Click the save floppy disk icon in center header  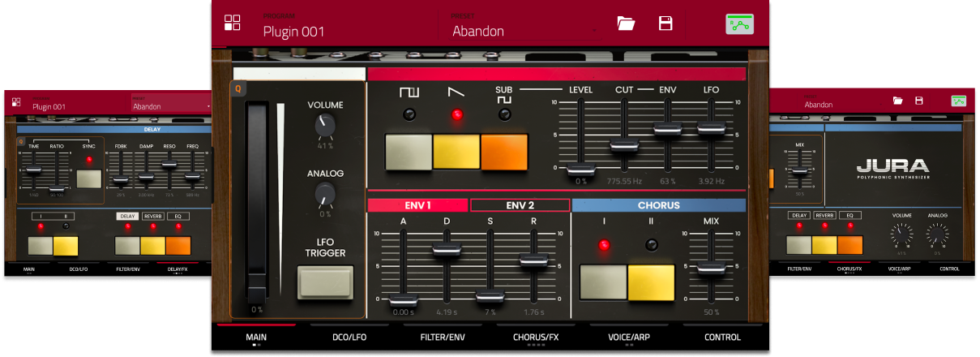click(665, 23)
